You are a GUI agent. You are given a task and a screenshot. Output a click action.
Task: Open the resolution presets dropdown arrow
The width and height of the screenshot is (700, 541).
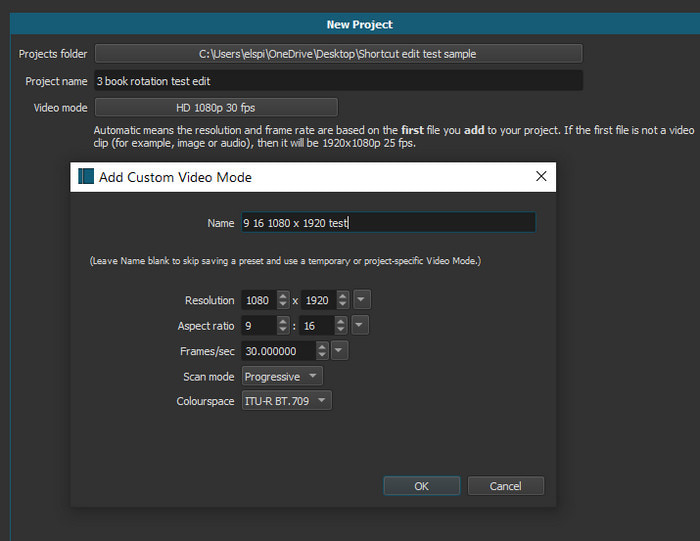(x=361, y=300)
